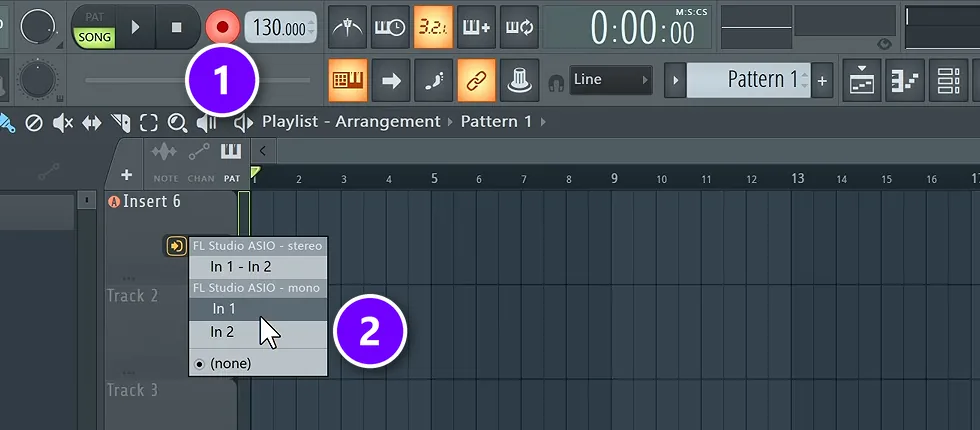Image resolution: width=980 pixels, height=430 pixels.
Task: Choose In 2 mono input
Action: click(x=258, y=332)
